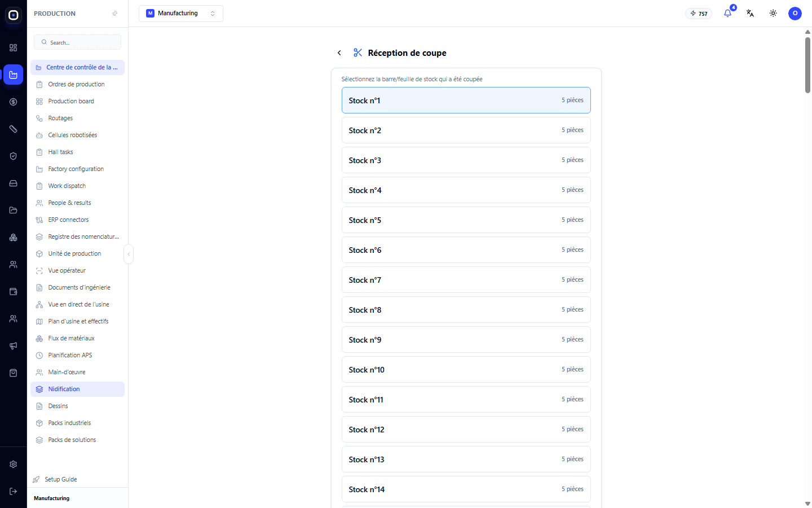
Task: Click the logout icon at rail bottom
Action: tap(14, 491)
